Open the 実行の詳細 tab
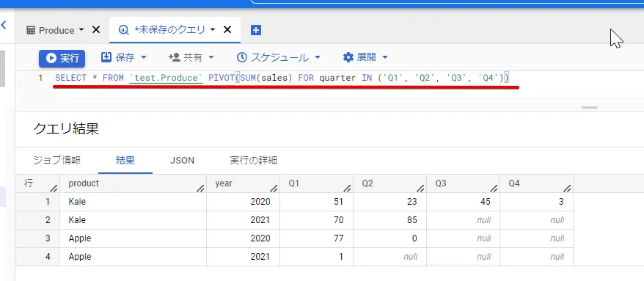This screenshot has width=644, height=281. [253, 160]
